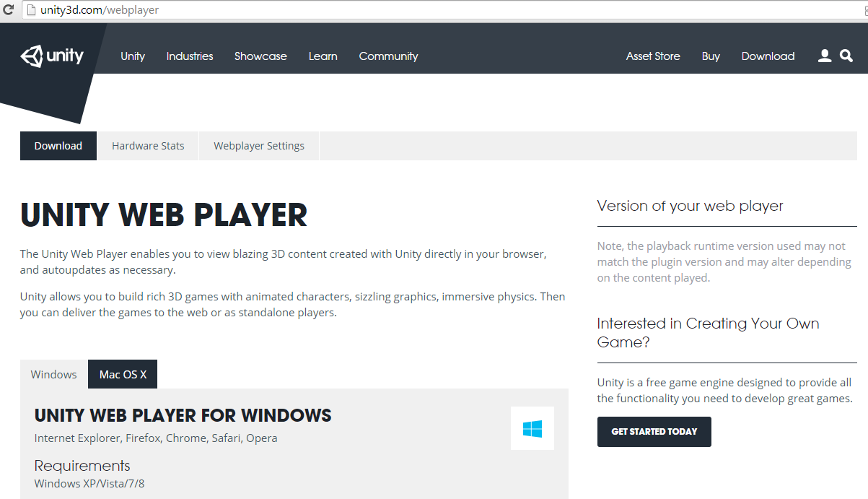Viewport: 868px width, 499px height.
Task: Reload the page with the refresh icon
Action: click(8, 10)
